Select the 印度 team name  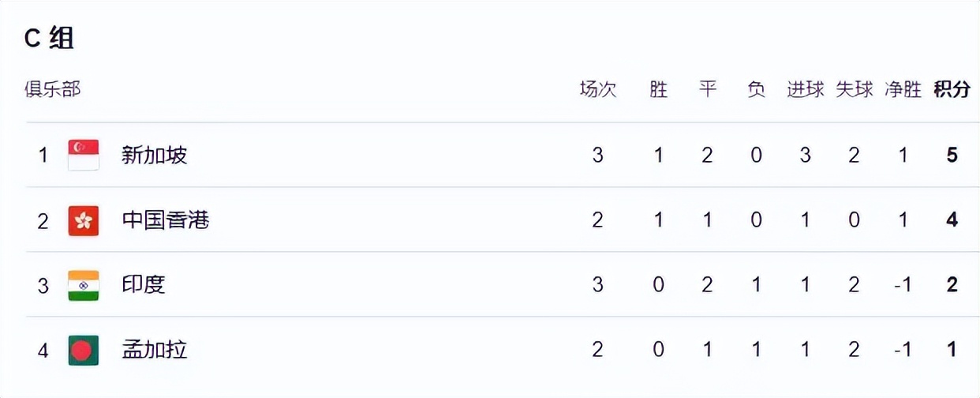pyautogui.click(x=144, y=284)
